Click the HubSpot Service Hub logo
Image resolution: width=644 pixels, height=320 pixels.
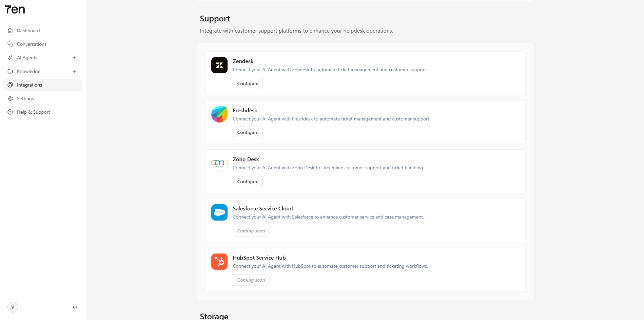[x=219, y=262]
